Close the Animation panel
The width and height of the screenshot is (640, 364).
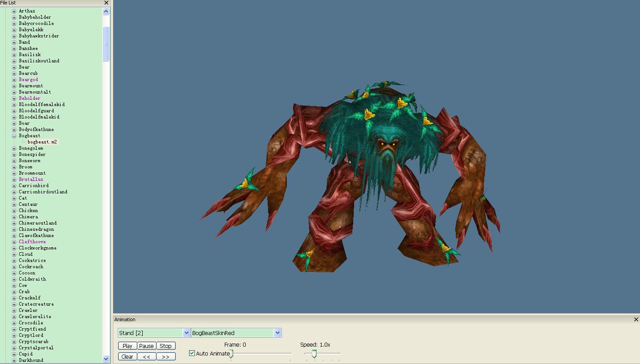tap(636, 319)
